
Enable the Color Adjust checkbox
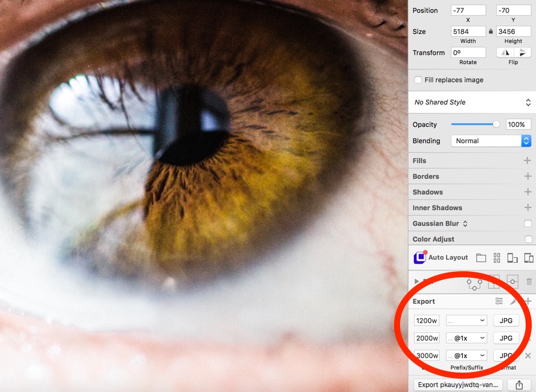[x=528, y=239]
